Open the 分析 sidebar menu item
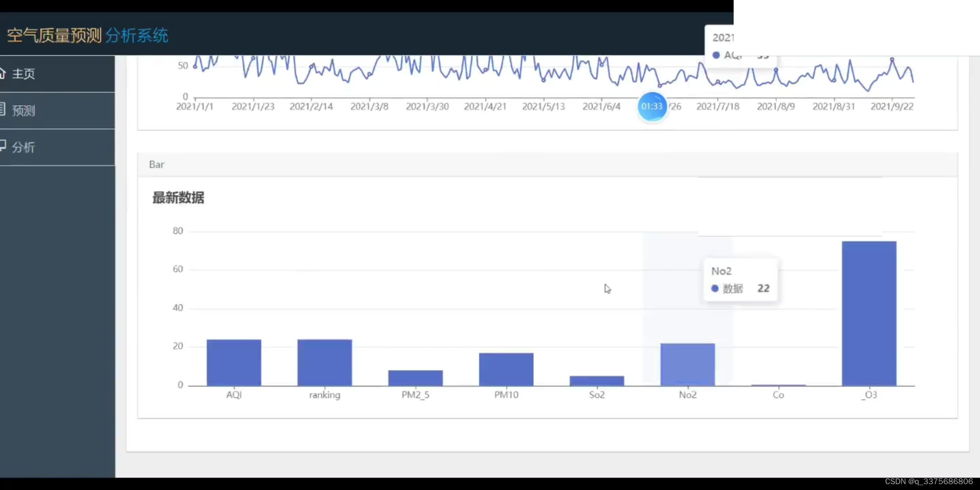Screen dimensions: 980x490 24,147
